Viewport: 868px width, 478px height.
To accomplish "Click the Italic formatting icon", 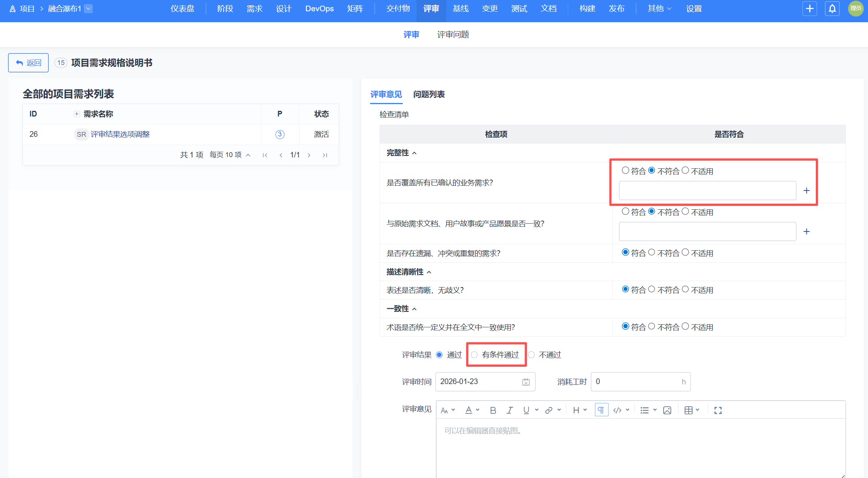I will point(510,410).
